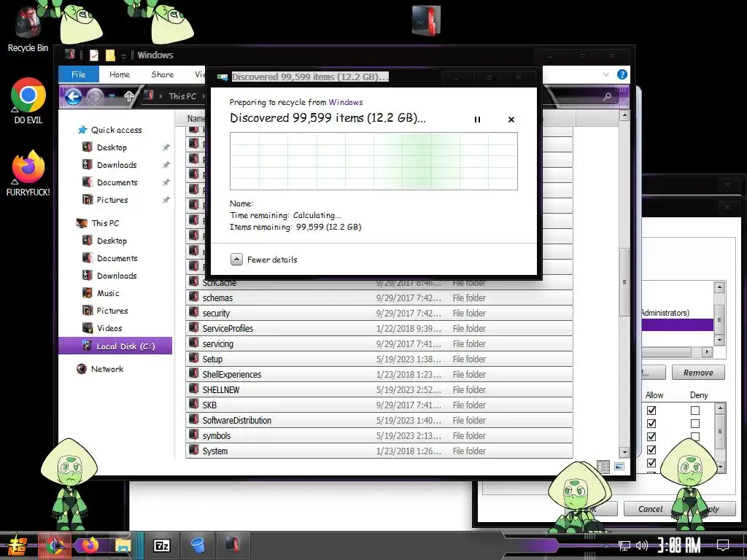Switch to large icons view icon
This screenshot has height=560, width=747.
[619, 467]
